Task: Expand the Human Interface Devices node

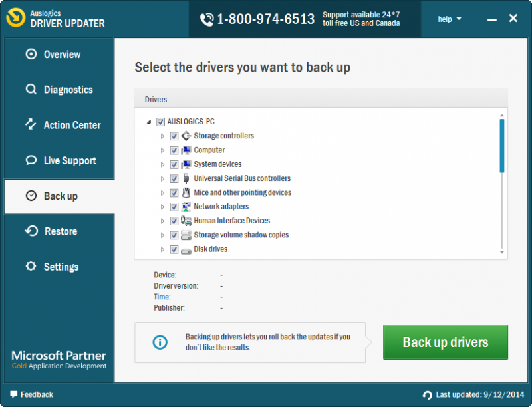Action: click(x=162, y=221)
